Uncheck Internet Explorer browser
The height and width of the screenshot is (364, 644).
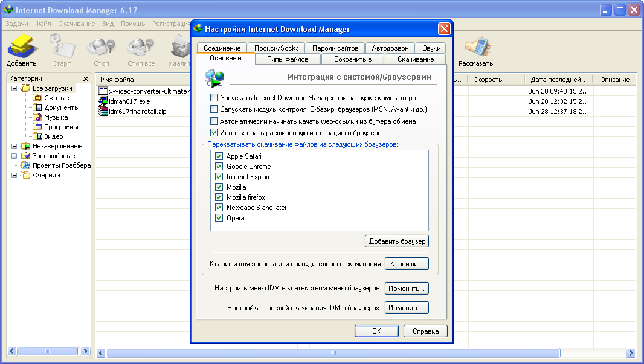[219, 176]
